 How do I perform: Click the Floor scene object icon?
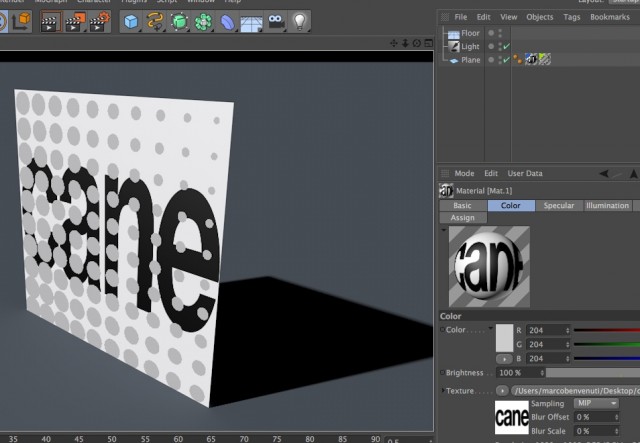click(453, 33)
